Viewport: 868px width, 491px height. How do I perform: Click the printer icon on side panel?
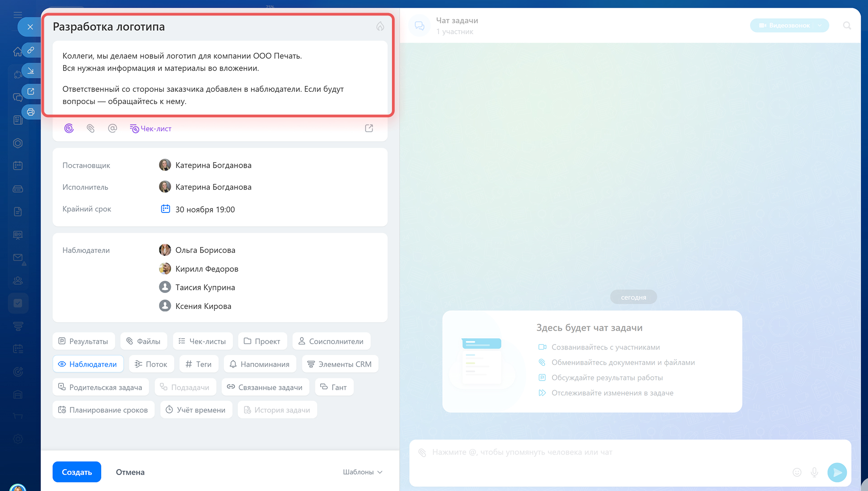coord(31,112)
